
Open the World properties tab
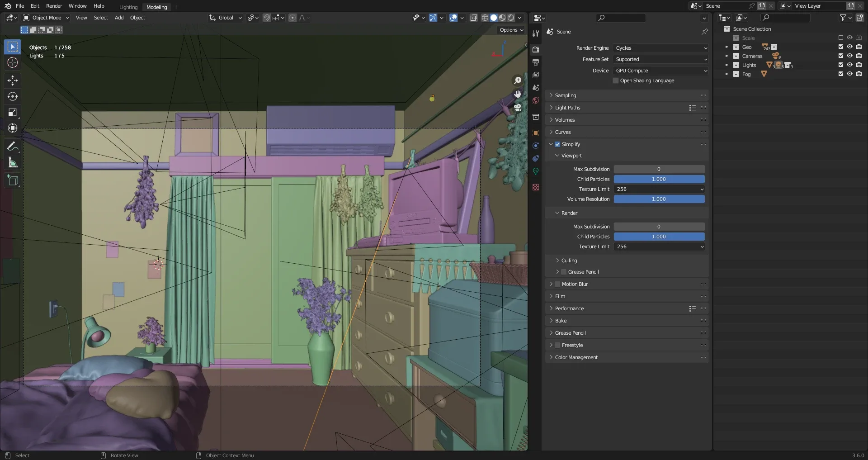(536, 100)
